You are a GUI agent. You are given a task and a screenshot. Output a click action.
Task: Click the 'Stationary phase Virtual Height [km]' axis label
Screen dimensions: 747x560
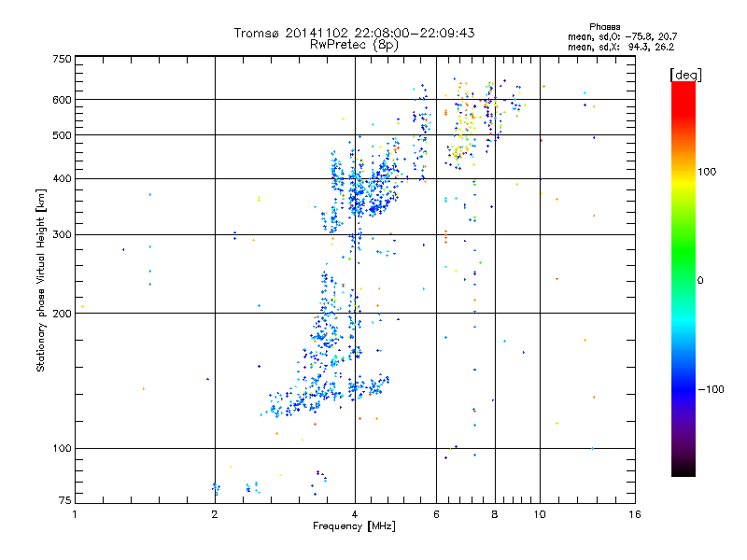click(41, 280)
